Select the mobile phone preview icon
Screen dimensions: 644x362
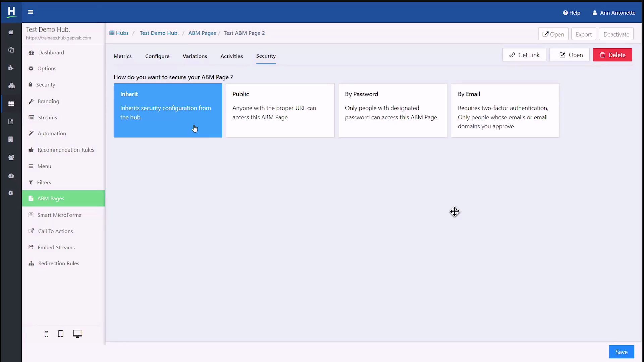coord(46,334)
